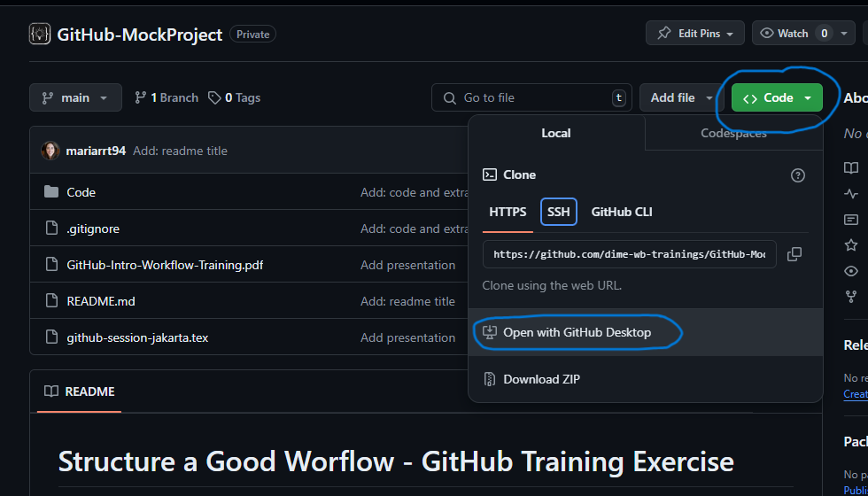The height and width of the screenshot is (496, 868).
Task: Click the Readme book icon in sidebar
Action: click(851, 167)
